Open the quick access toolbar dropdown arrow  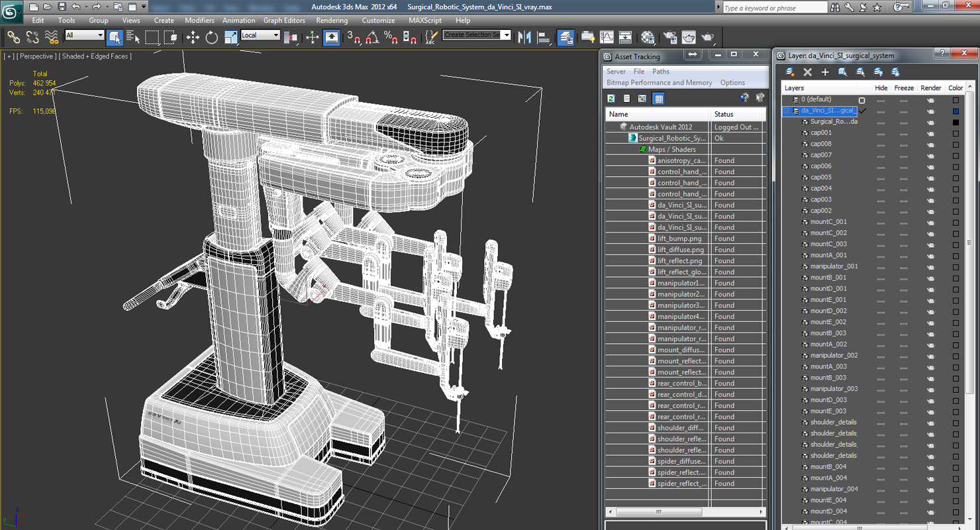[x=144, y=7]
